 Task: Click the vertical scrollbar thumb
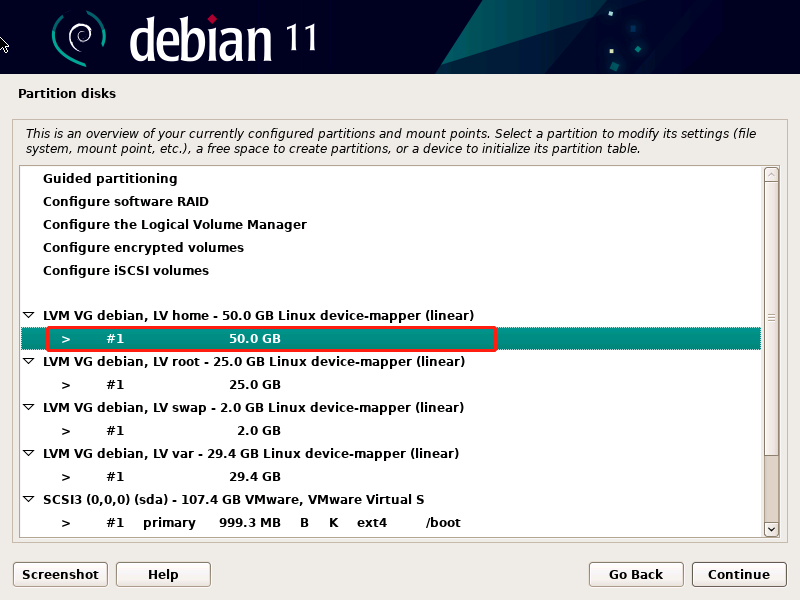click(x=771, y=318)
